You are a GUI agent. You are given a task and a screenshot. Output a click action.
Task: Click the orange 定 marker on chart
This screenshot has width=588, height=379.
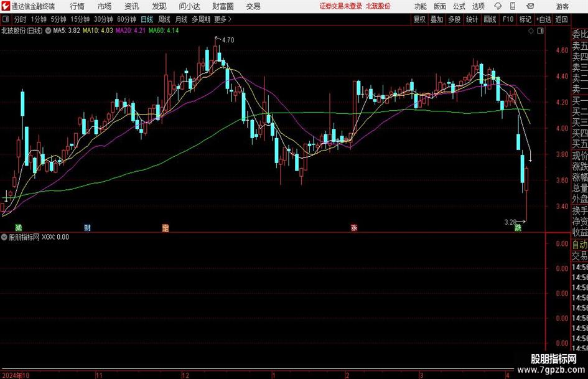coord(166,227)
